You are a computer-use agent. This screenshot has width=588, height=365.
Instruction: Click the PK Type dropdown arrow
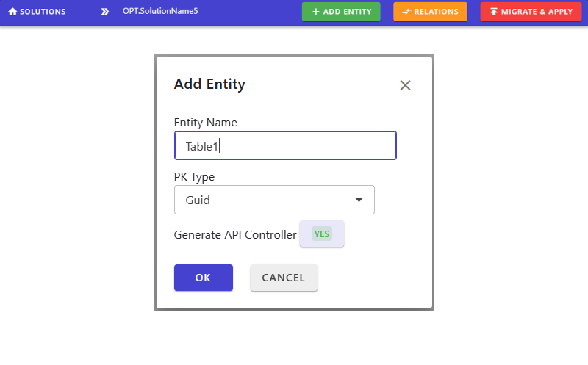coord(359,200)
